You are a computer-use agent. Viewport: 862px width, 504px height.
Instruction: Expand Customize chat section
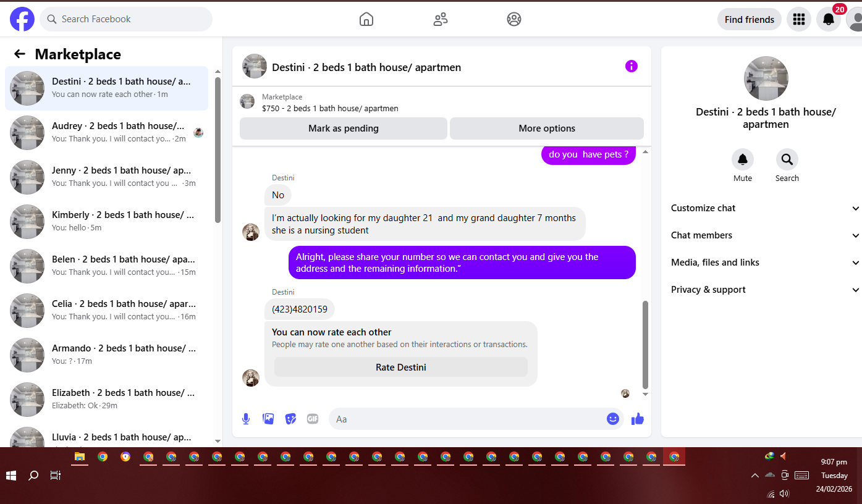(765, 208)
